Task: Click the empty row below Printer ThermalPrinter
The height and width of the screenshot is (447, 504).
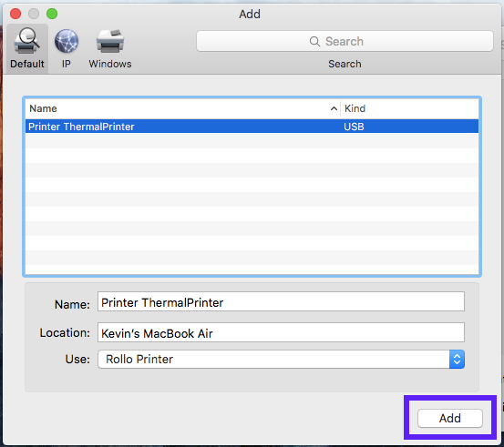Action: pos(252,140)
